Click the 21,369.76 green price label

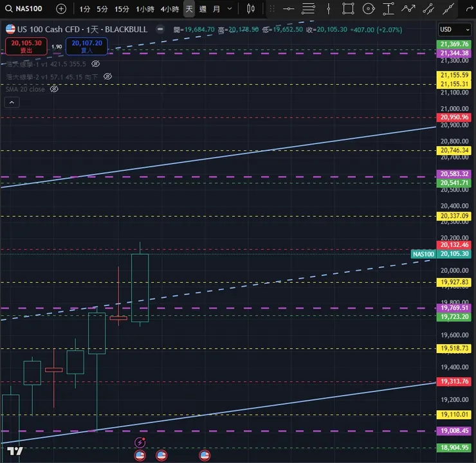(x=454, y=44)
